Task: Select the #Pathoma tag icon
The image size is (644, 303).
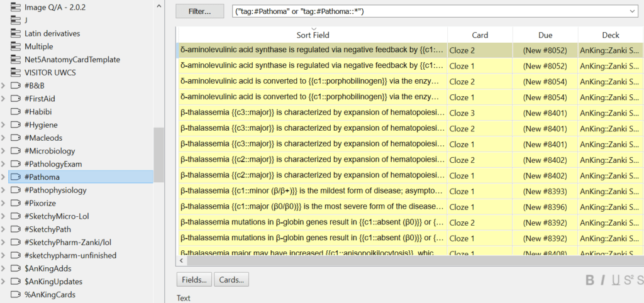Action: [15, 177]
